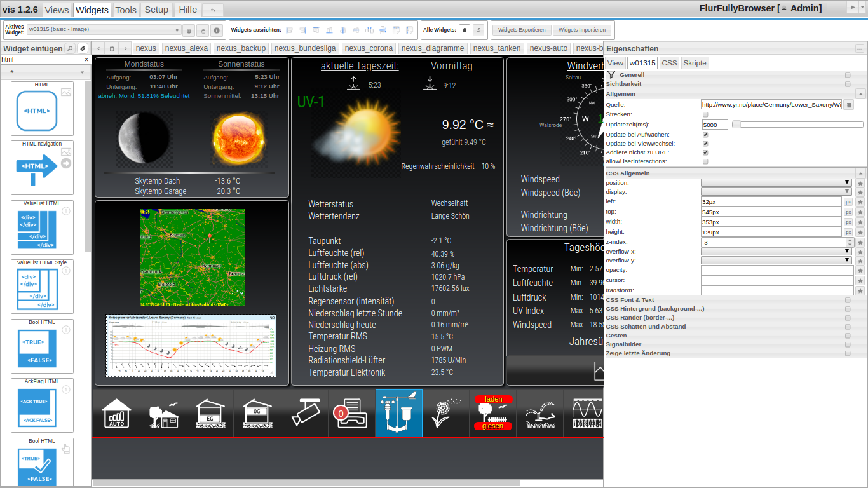Collapse the Allgemein section

[860, 93]
